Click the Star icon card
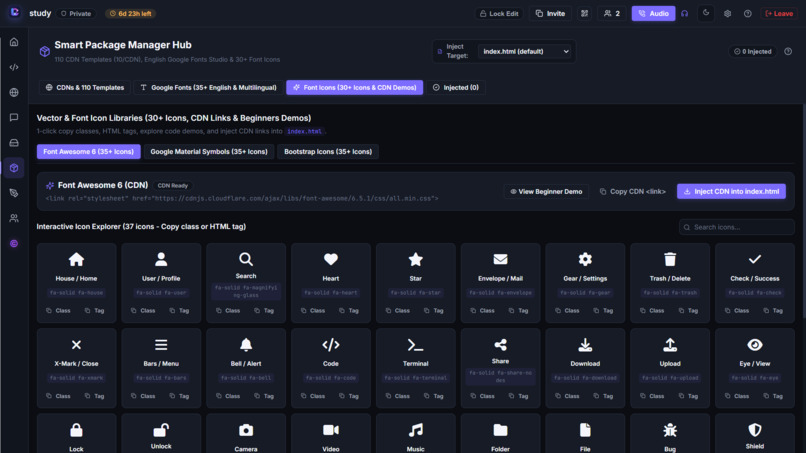This screenshot has width=806, height=453. pyautogui.click(x=416, y=283)
